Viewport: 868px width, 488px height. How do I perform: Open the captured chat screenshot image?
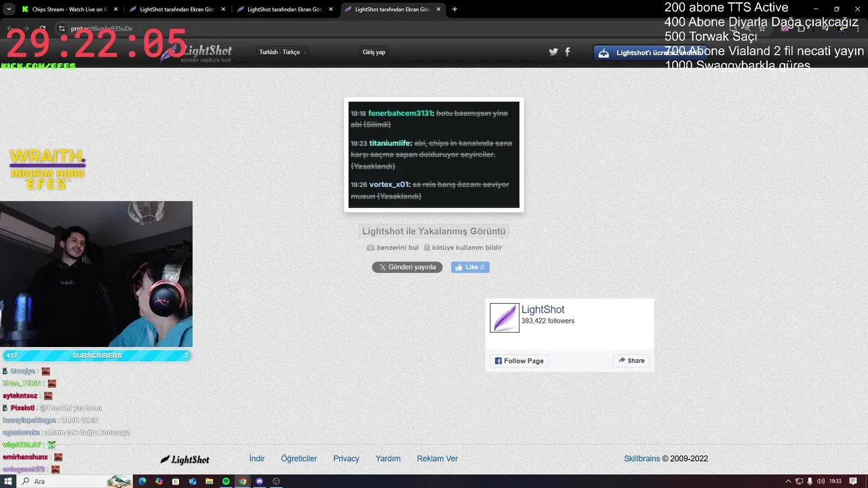tap(434, 155)
